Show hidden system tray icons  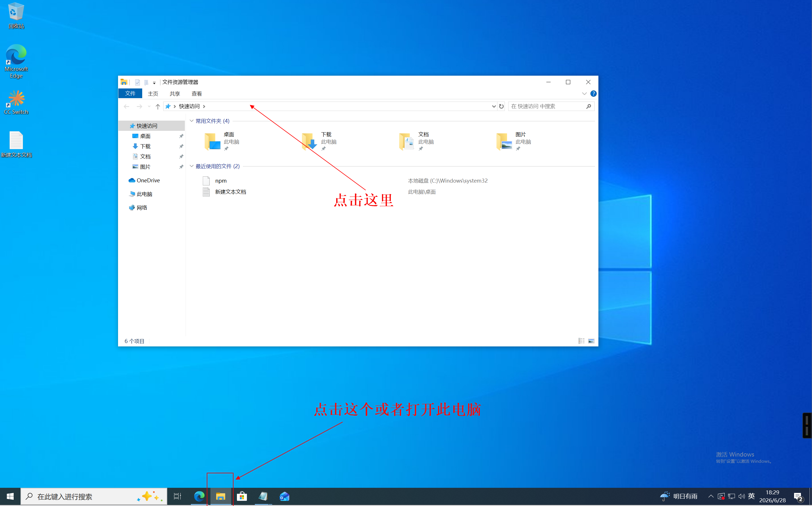click(x=711, y=497)
